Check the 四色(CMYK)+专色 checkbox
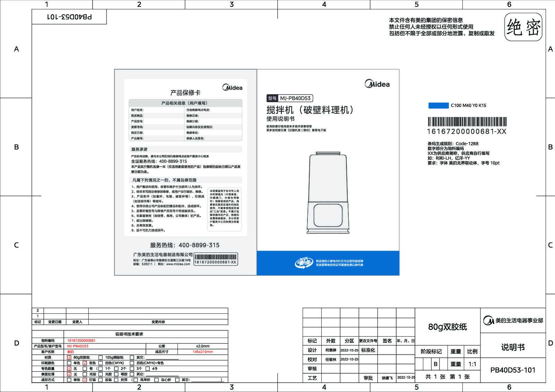 [x=132, y=363]
